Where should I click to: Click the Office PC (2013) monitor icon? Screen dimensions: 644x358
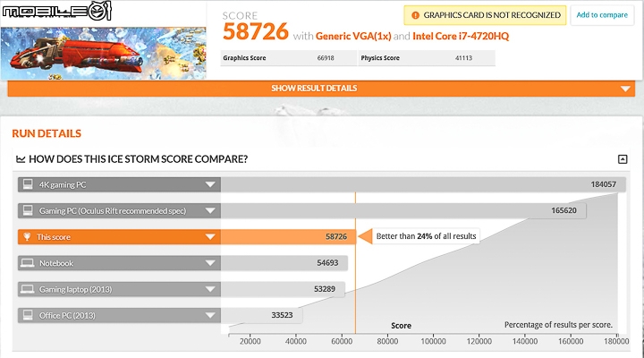coord(28,315)
